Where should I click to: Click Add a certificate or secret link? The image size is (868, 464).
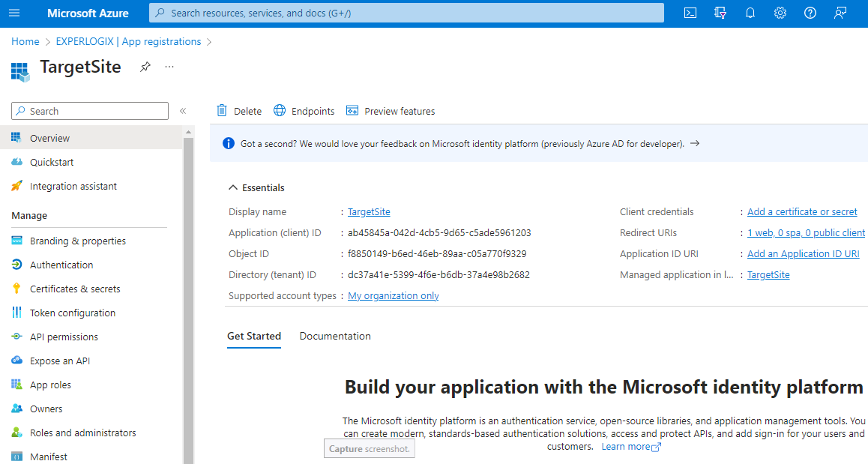pyautogui.click(x=802, y=211)
